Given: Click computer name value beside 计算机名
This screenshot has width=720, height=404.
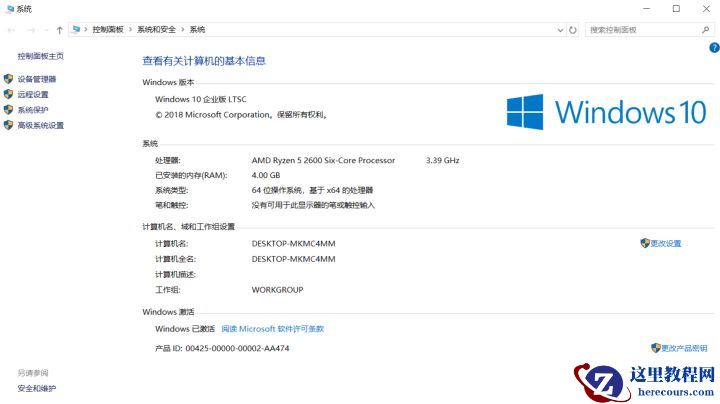Looking at the screenshot, I should (293, 243).
